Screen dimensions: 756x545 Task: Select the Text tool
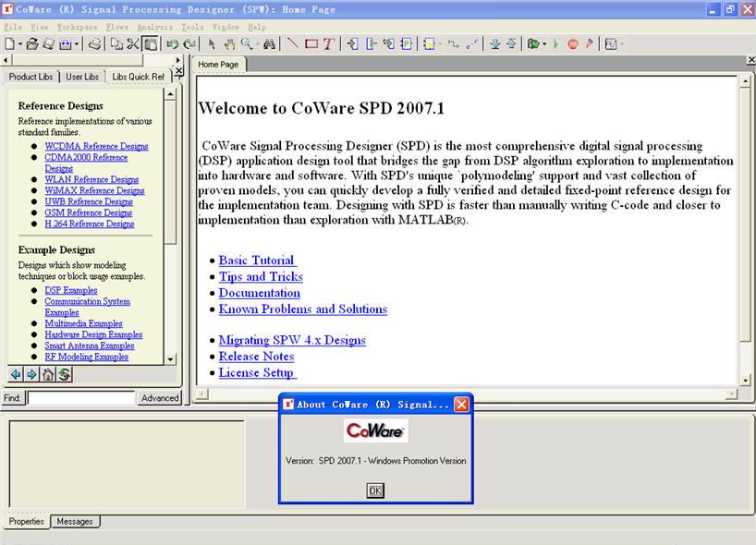point(329,44)
